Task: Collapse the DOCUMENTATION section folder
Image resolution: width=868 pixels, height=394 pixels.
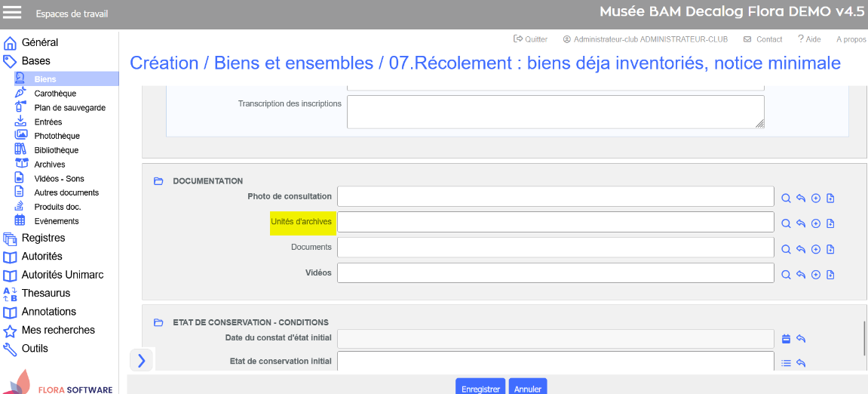Action: [x=158, y=181]
